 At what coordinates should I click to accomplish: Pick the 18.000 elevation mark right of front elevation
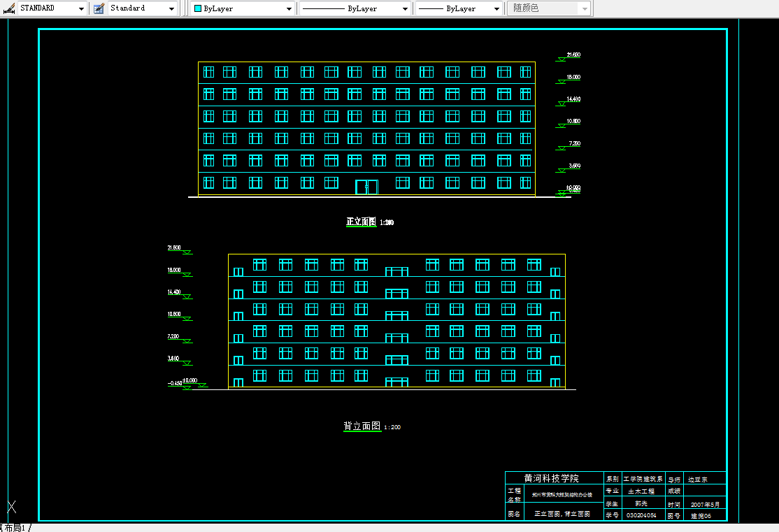coord(569,79)
